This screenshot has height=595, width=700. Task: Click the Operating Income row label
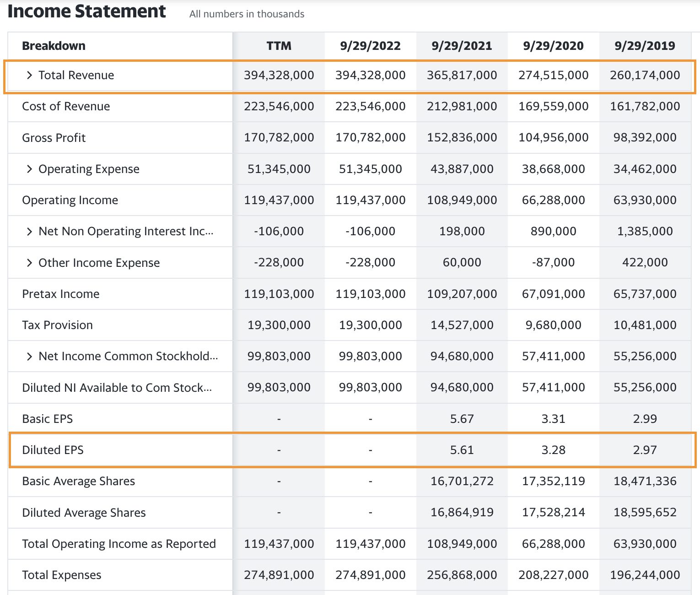point(70,200)
